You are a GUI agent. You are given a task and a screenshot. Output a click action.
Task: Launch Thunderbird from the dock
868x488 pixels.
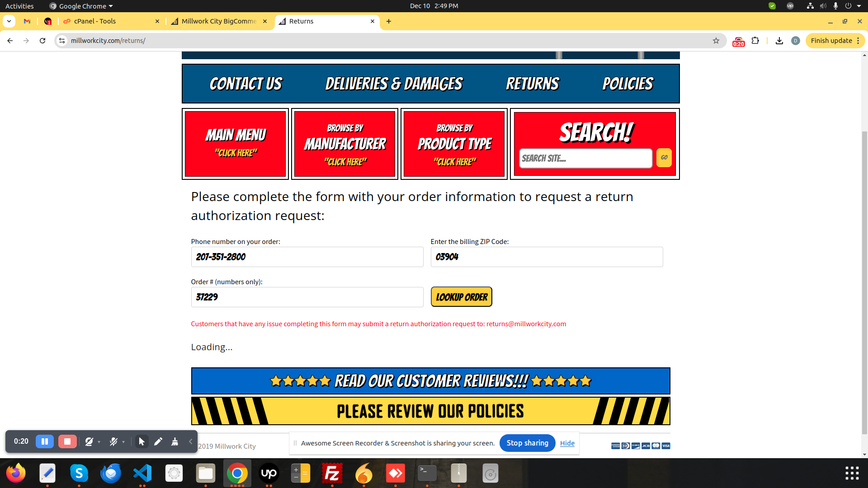coord(111,473)
